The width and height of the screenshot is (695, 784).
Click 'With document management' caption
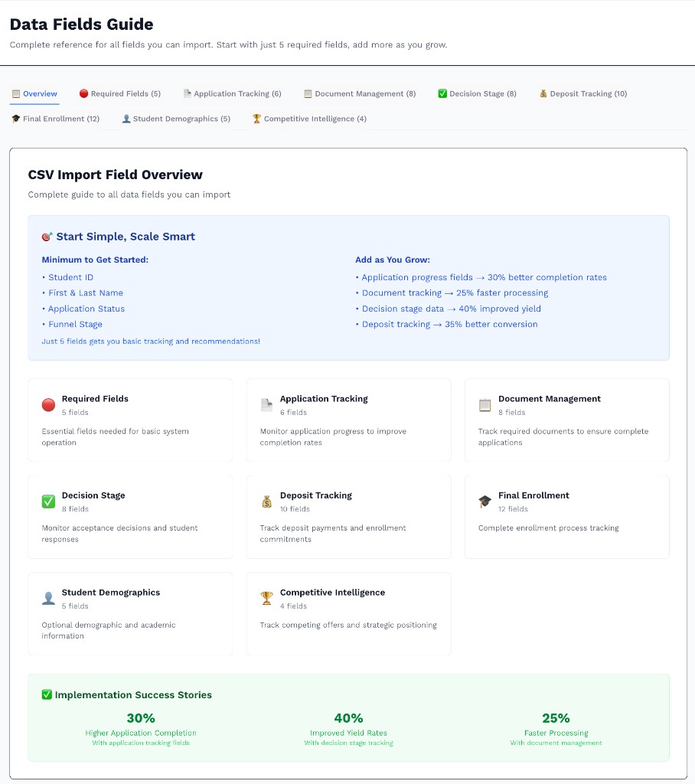[556, 743]
